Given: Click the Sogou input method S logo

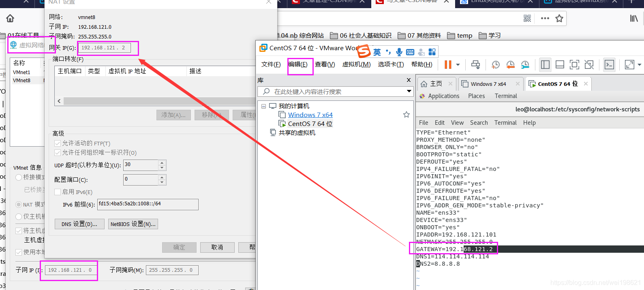Looking at the screenshot, I should 364,51.
